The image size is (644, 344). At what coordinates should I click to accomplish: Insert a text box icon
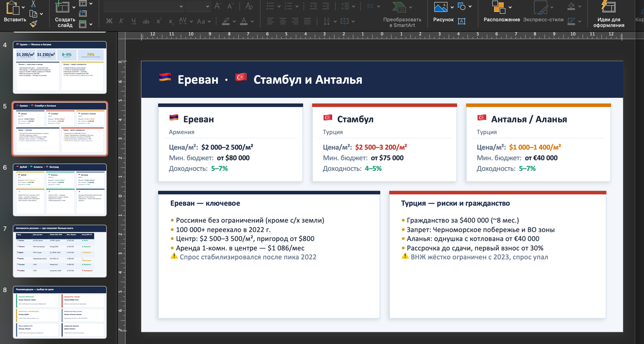(462, 21)
